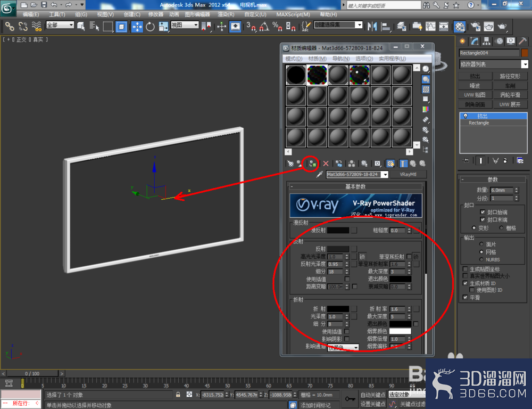Viewport: 532px width, 409px height.
Task: Click the 漫反射 color swatch
Action: 338,230
